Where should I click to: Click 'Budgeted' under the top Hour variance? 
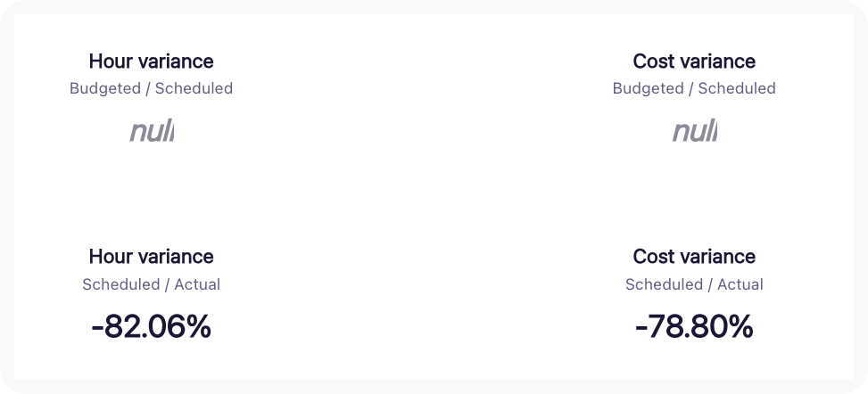pos(104,88)
